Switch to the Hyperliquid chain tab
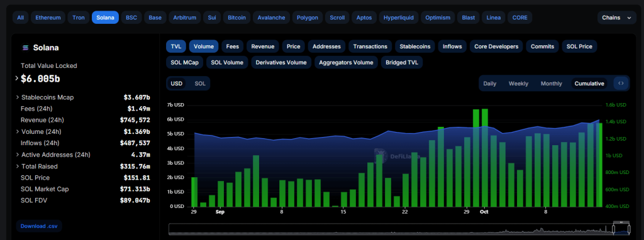Screen dimensions: 644x240 coord(398,18)
